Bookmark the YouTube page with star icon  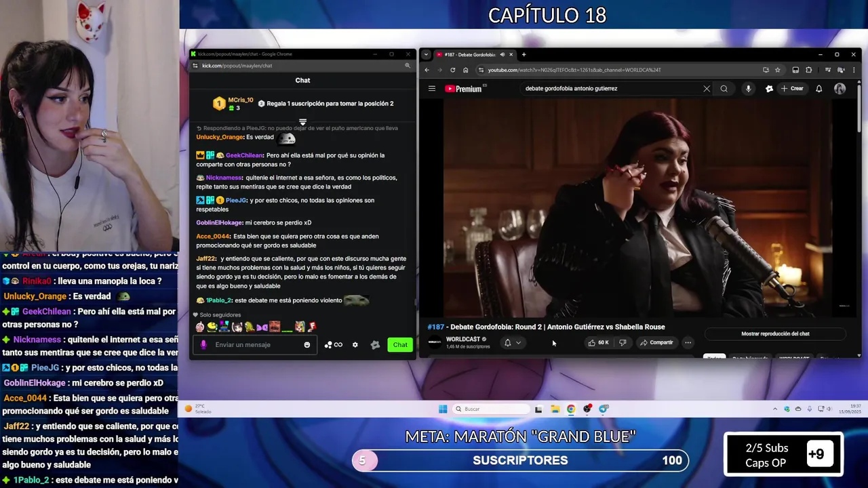777,70
